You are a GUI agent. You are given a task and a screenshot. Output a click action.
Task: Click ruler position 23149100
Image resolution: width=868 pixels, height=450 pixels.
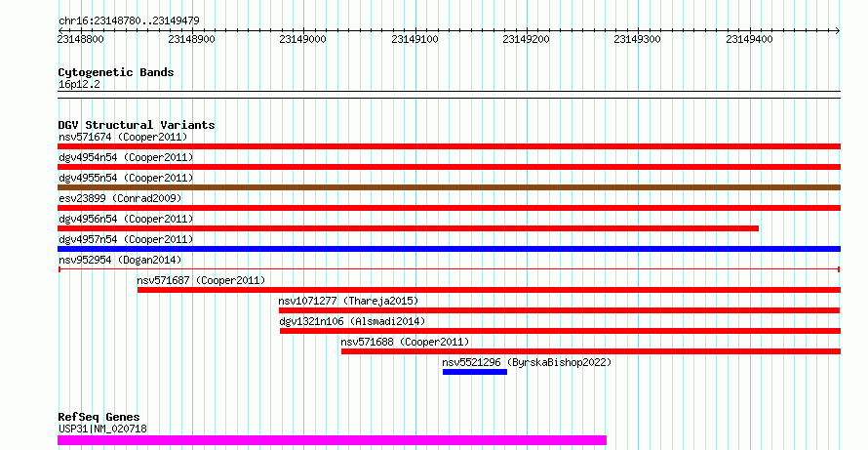tap(414, 39)
